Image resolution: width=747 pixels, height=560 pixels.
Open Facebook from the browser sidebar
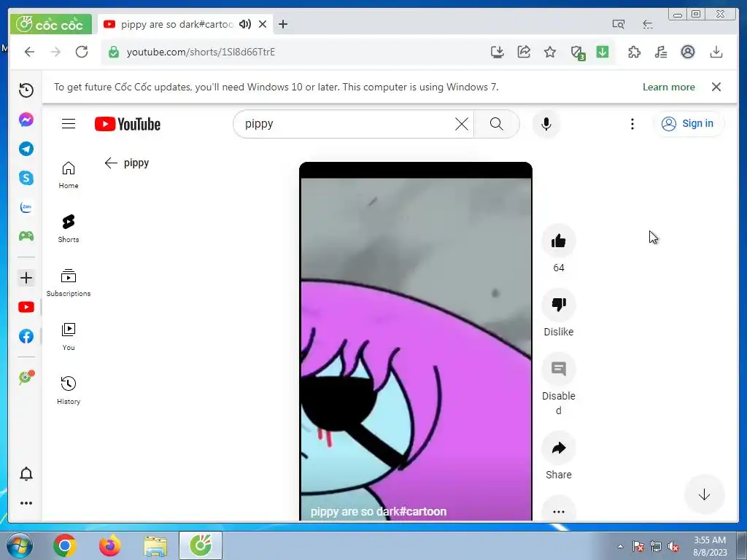pos(26,336)
